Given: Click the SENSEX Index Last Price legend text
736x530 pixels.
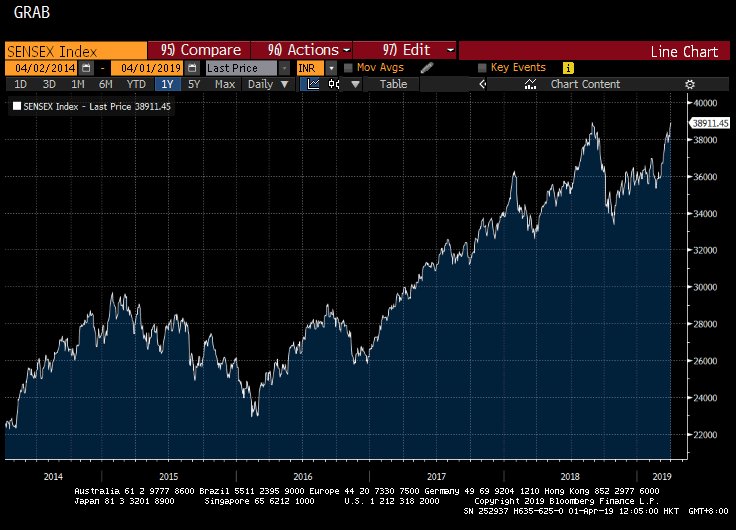Looking at the screenshot, I should point(97,107).
